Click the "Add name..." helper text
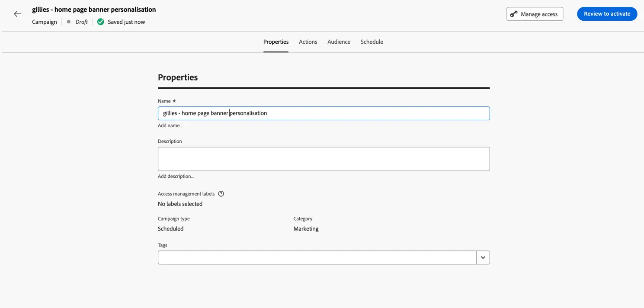This screenshot has height=308, width=644. [170, 125]
